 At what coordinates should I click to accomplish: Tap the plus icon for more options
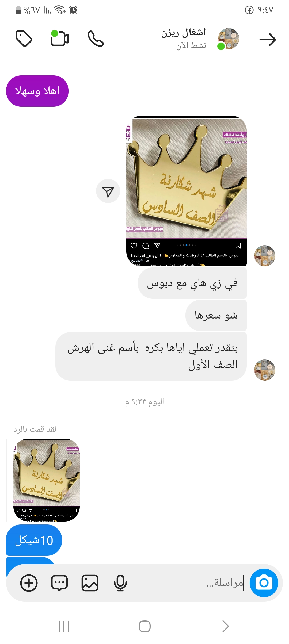(x=29, y=583)
